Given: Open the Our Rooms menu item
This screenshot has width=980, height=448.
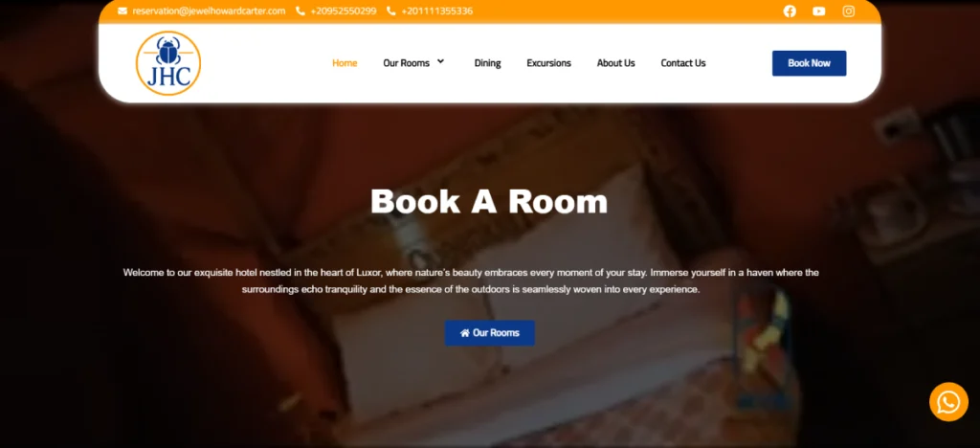Looking at the screenshot, I should [406, 63].
